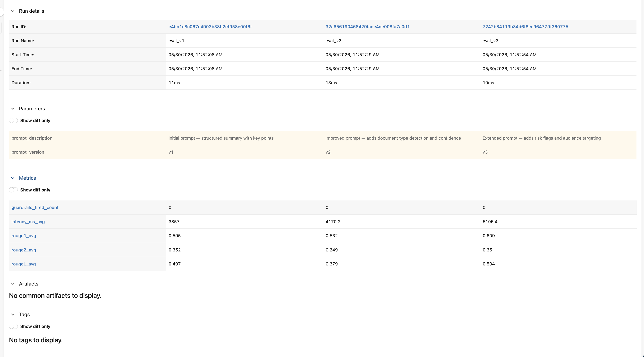Click the Metrics section heading
The image size is (644, 357).
(28, 178)
